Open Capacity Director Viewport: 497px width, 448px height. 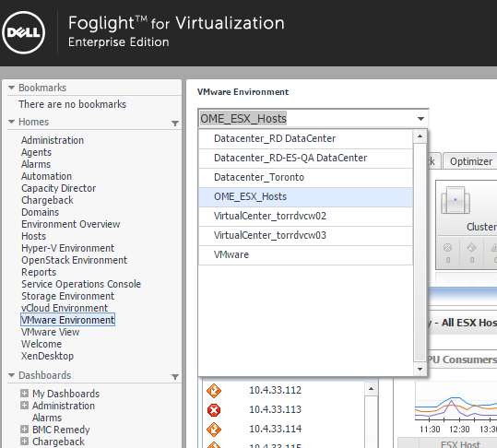tap(58, 188)
